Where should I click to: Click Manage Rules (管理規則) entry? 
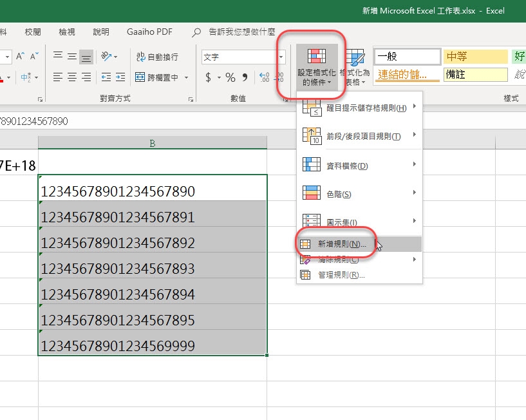pos(341,275)
